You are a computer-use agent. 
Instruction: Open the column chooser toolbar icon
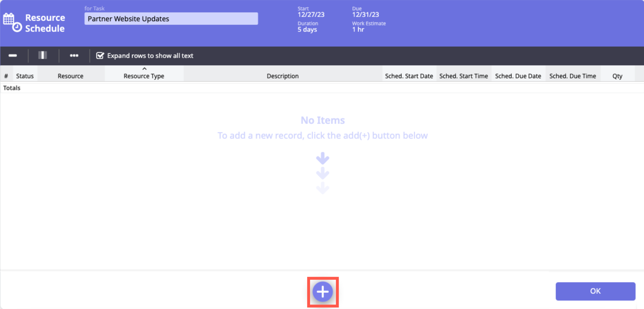42,55
